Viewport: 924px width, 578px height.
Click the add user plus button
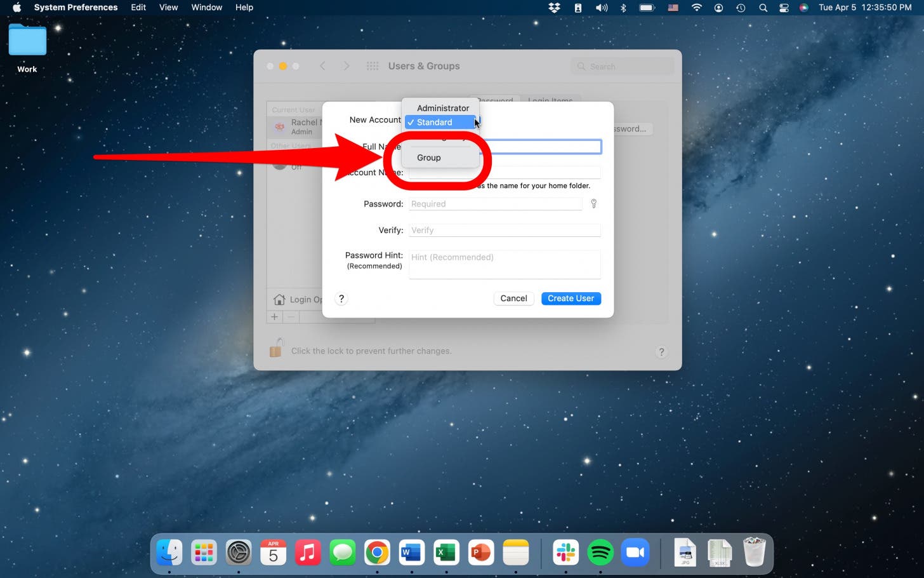[x=275, y=316]
